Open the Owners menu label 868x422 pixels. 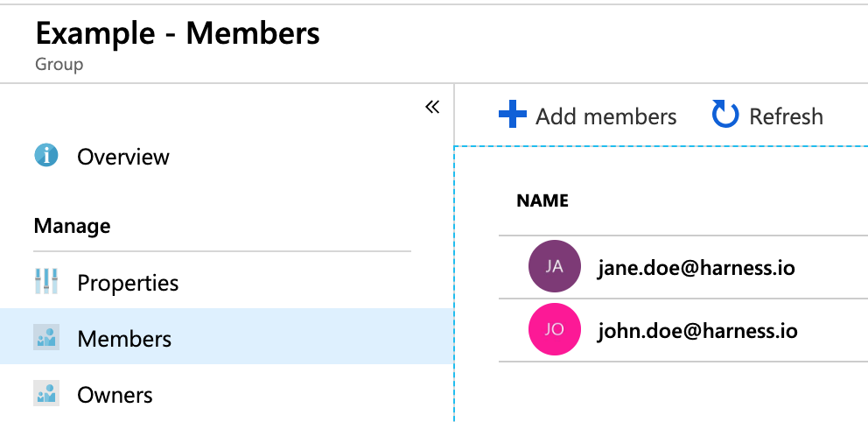tap(115, 396)
